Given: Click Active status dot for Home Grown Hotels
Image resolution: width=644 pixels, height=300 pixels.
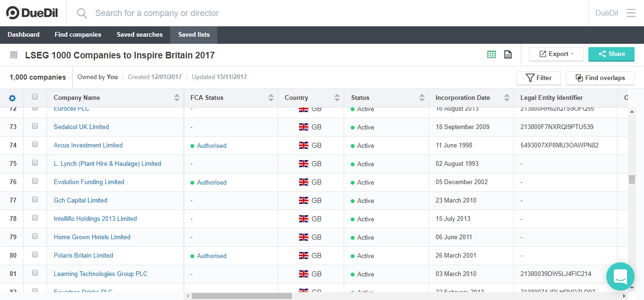Looking at the screenshot, I should click(x=353, y=238).
